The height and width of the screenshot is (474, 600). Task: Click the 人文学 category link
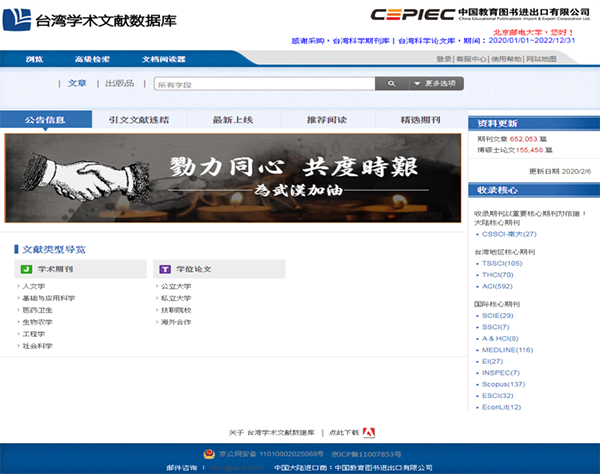pyautogui.click(x=34, y=286)
